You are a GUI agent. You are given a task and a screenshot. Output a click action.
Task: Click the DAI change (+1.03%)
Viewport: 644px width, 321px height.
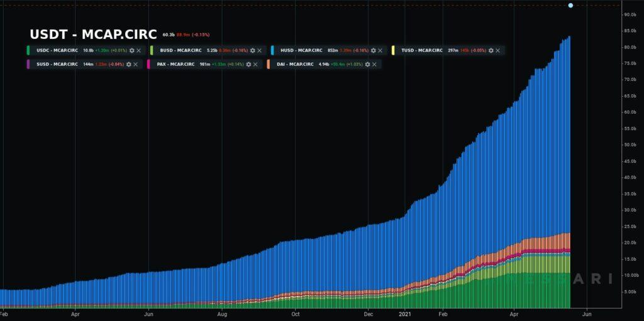pos(355,65)
